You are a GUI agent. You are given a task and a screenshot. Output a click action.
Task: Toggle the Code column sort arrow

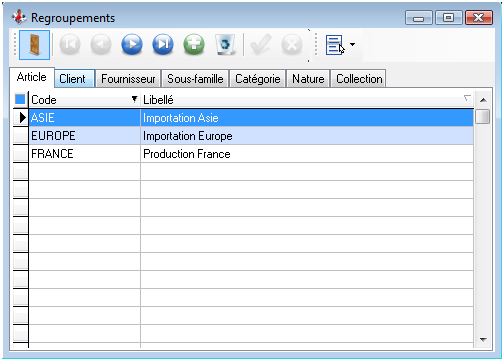[x=134, y=99]
